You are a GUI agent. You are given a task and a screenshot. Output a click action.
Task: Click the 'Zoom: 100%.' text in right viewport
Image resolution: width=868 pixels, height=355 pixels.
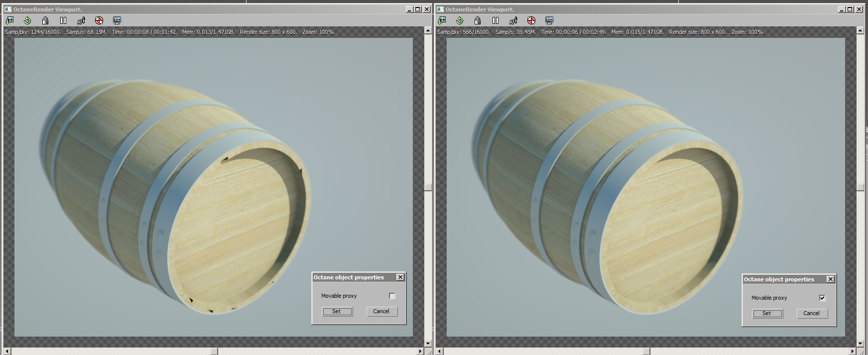click(748, 32)
